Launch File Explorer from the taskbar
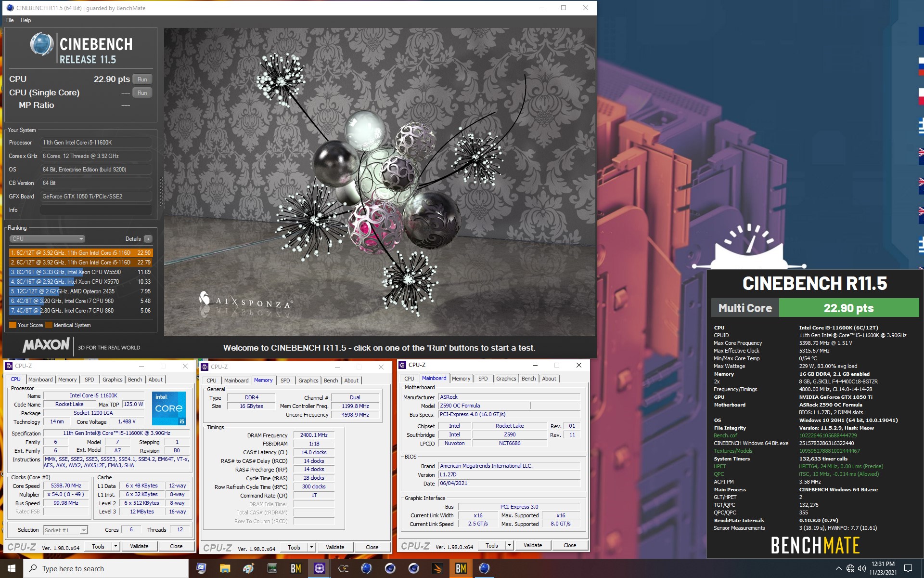This screenshot has width=924, height=578. coord(225,568)
